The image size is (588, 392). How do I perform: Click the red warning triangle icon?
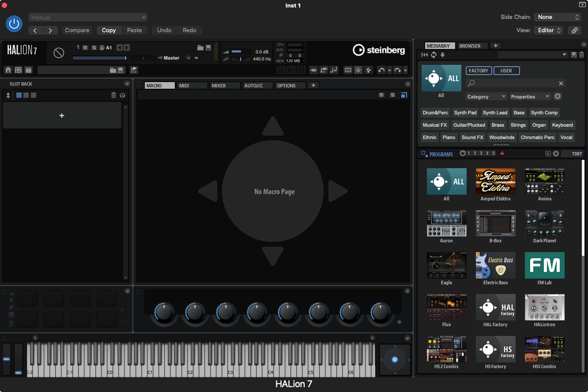502,153
